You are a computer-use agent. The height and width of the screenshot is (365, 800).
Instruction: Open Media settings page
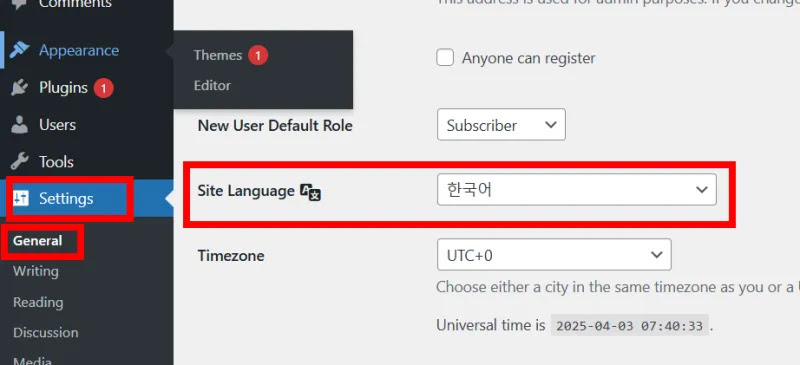(32, 360)
